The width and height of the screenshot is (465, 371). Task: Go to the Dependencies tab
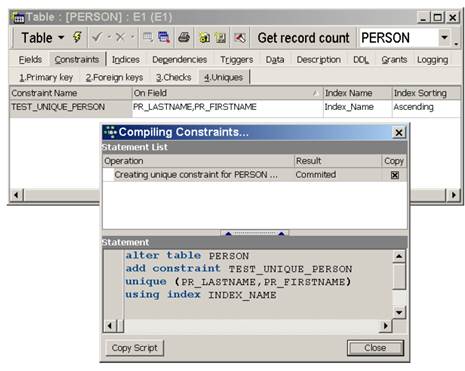click(180, 60)
